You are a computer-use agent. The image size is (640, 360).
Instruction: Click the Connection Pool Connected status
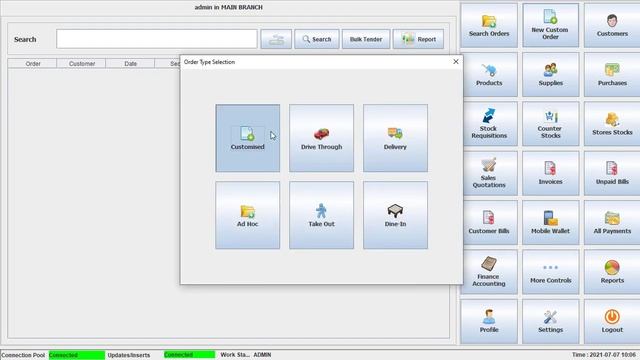coord(77,355)
